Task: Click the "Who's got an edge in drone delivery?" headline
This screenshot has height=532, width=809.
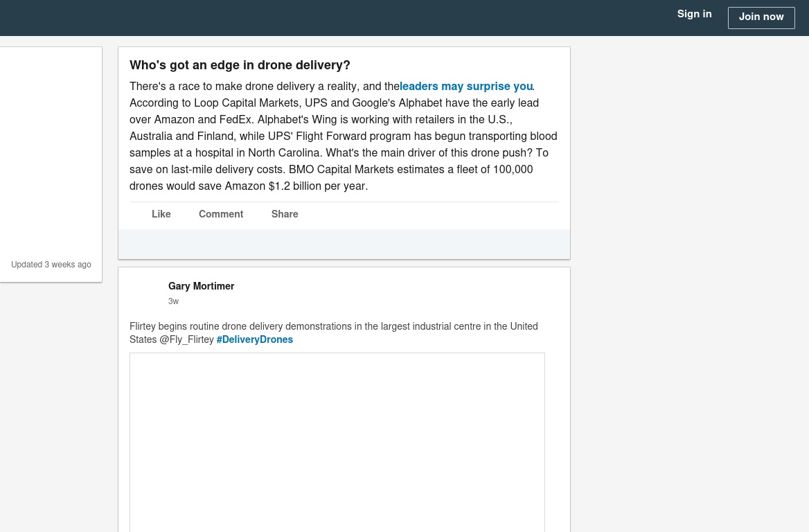Action: 240,65
